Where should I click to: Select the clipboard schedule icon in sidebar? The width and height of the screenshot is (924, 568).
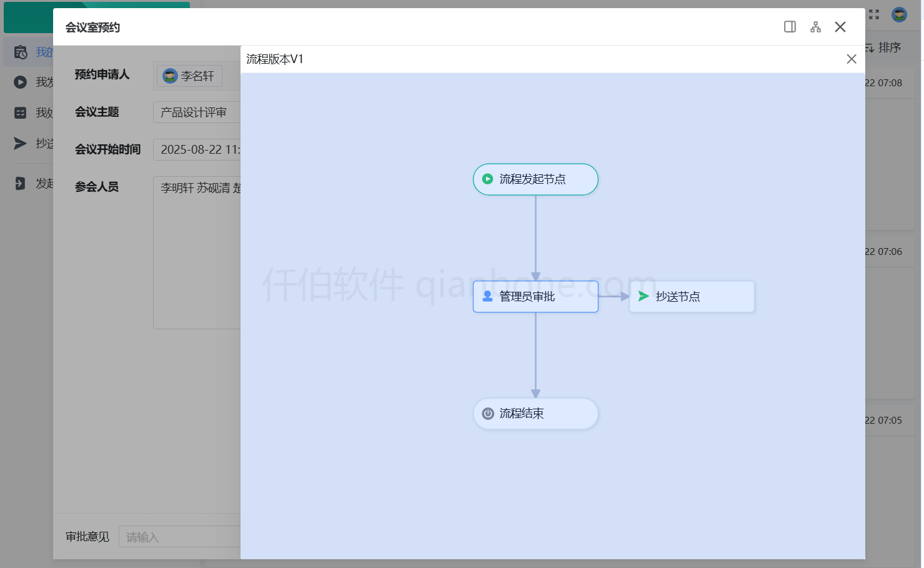(19, 51)
